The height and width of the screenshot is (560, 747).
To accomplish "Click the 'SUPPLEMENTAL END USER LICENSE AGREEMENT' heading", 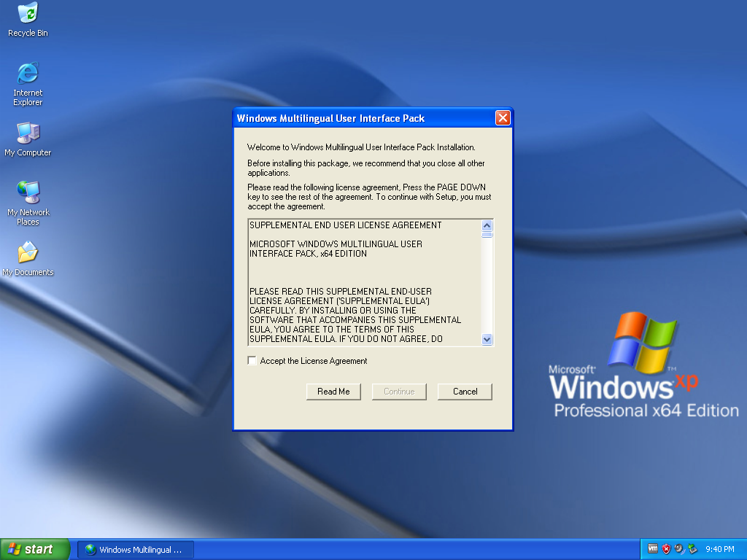I will pyautogui.click(x=345, y=225).
